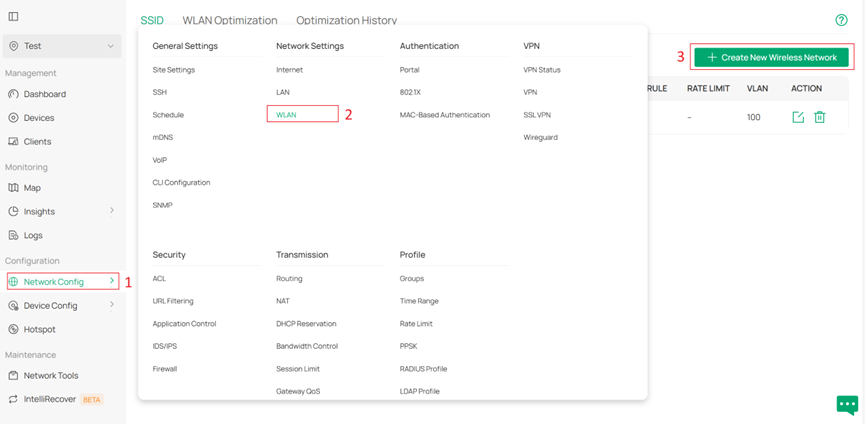Open the SNMP menu entry
This screenshot has width=865, height=424.
pos(163,205)
